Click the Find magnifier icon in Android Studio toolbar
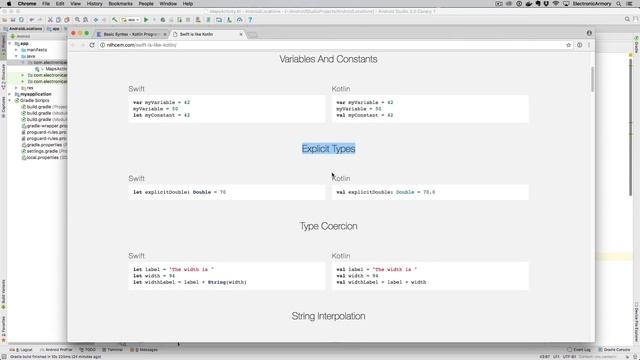 tap(77, 20)
